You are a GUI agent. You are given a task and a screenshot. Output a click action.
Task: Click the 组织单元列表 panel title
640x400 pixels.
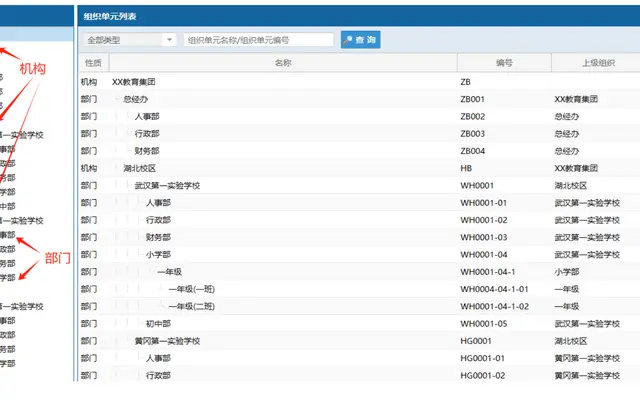(x=110, y=16)
